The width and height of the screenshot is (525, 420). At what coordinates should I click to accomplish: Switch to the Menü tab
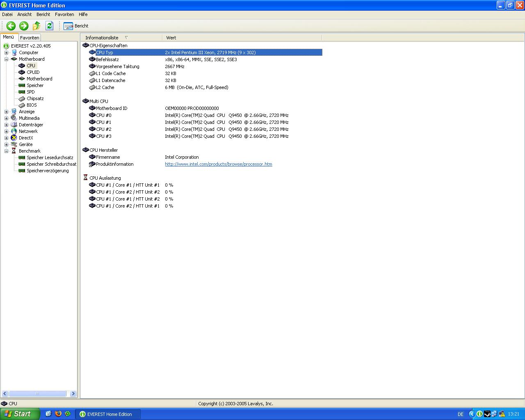pos(9,37)
